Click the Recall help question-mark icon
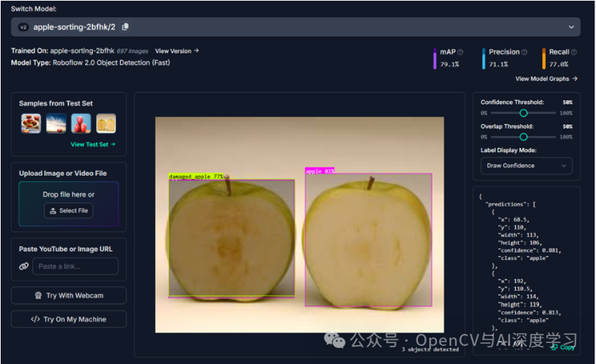The height and width of the screenshot is (364, 596). tap(574, 52)
